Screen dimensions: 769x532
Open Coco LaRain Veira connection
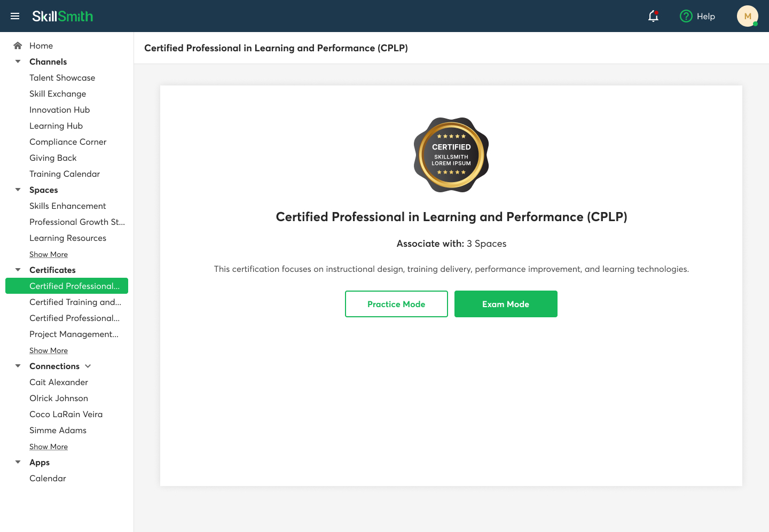[x=66, y=414]
